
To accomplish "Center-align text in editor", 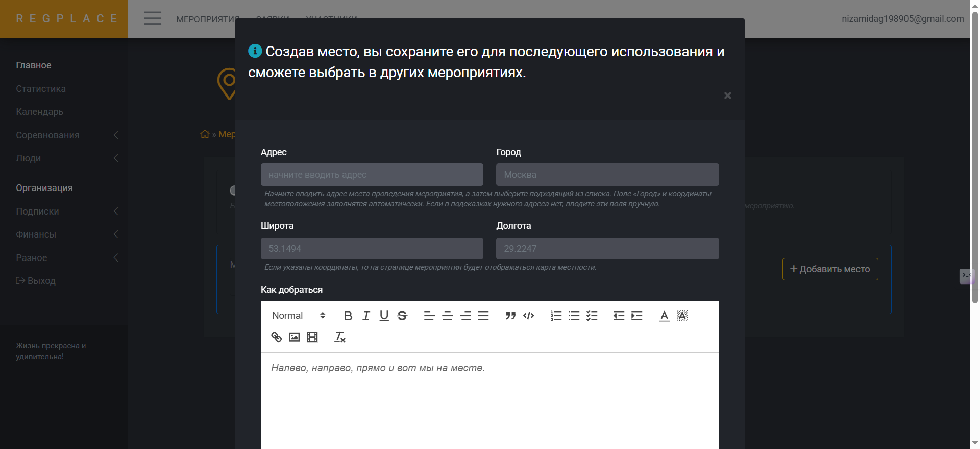I will click(448, 316).
